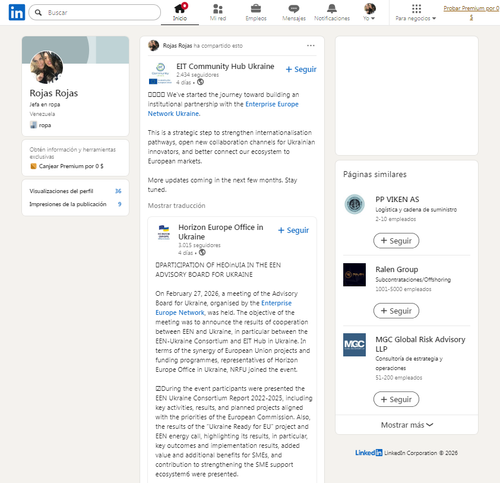The height and width of the screenshot is (483, 500).
Task: Open the Ralen Group page name
Action: coord(397,269)
